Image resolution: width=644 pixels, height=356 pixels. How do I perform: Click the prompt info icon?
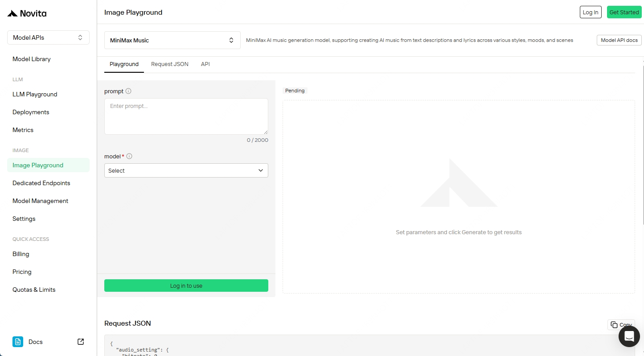pyautogui.click(x=128, y=91)
